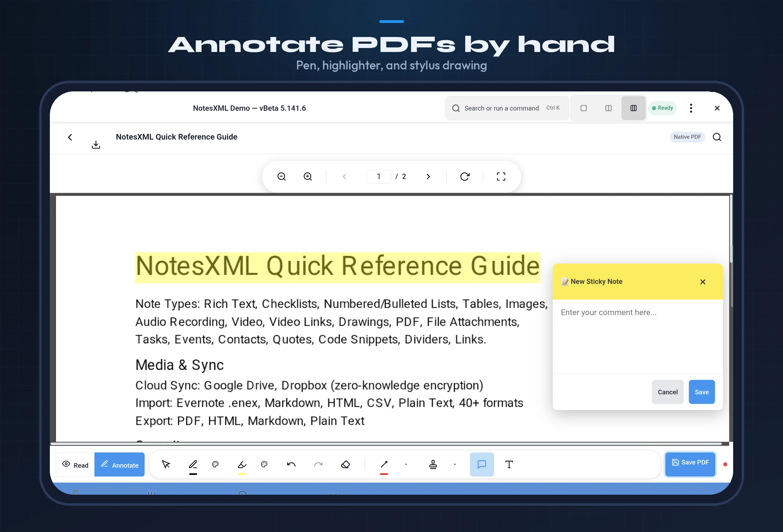Viewport: 783px width, 532px height.
Task: Rotate the PDF page
Action: click(465, 176)
